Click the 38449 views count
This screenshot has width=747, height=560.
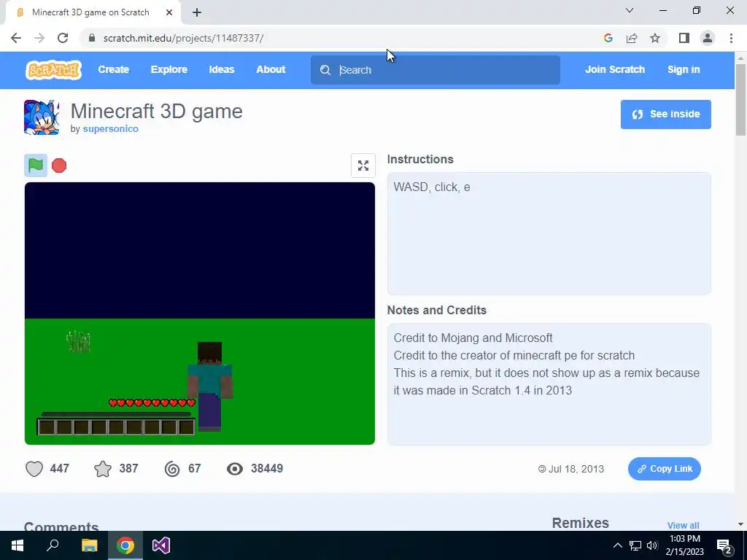tap(267, 469)
